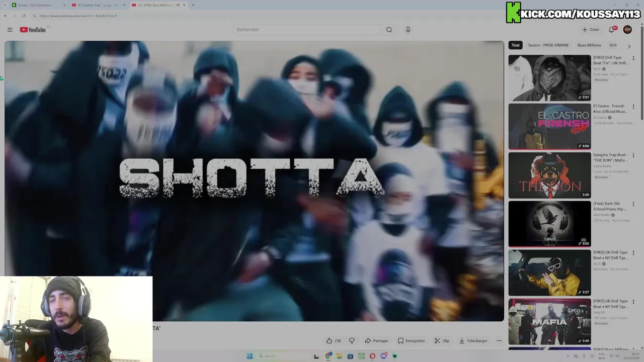Open WhatsApp from the taskbar
Screen dimensions: 644x362
point(361,356)
